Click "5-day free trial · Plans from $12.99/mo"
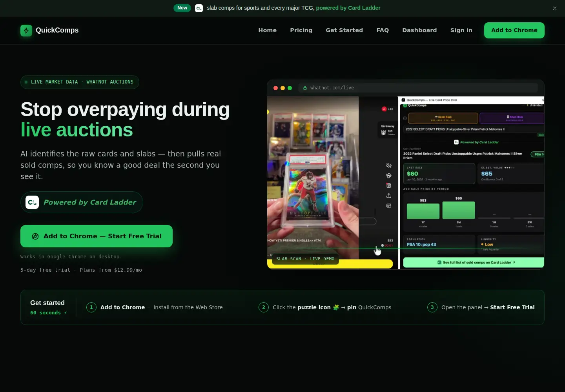Screen dimensions: 565x392 81,270
